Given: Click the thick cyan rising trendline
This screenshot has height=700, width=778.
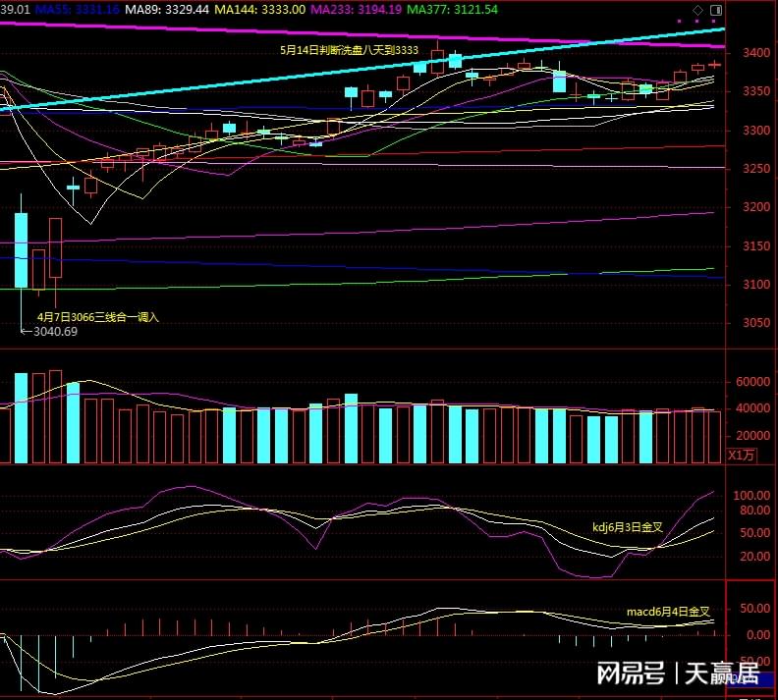Looking at the screenshot, I should point(362,69).
